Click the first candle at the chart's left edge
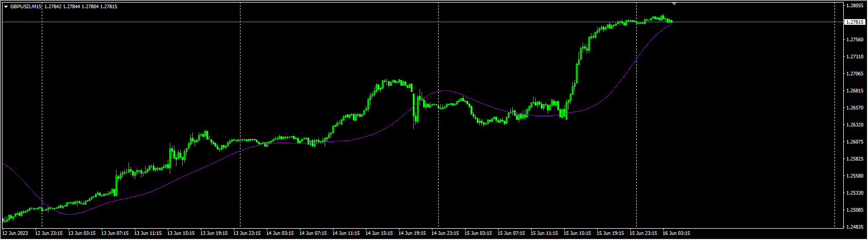The image size is (868, 240). [4, 219]
